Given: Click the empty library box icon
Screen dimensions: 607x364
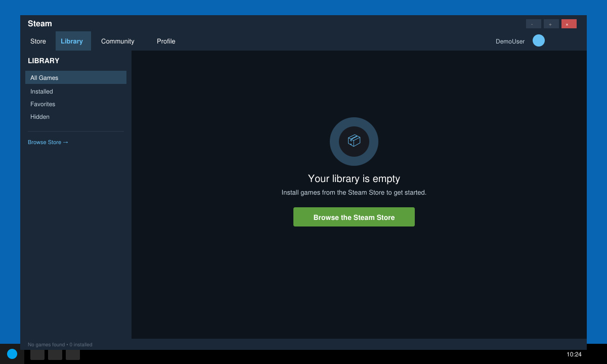Looking at the screenshot, I should pyautogui.click(x=354, y=142).
